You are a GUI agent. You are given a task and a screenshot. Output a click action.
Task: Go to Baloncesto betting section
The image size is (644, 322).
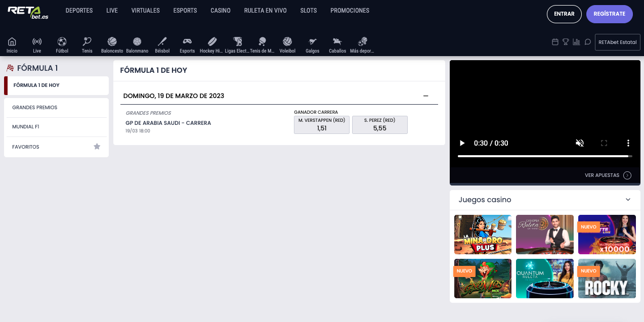click(x=112, y=44)
